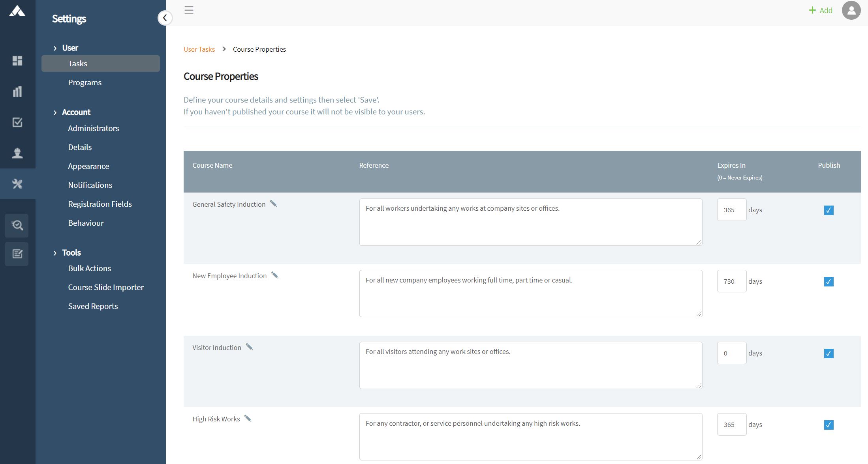
Task: Click the hamburger menu icon
Action: click(189, 10)
